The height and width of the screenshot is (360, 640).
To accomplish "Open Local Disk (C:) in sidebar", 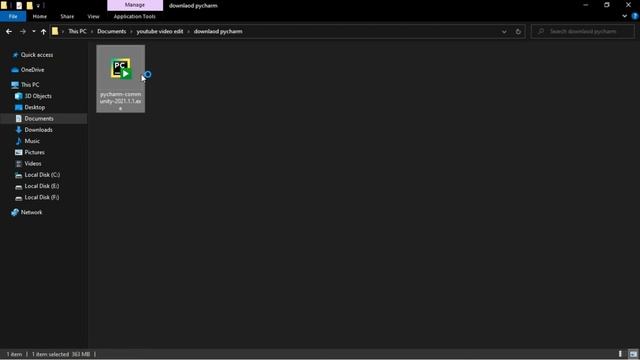I will [42, 175].
